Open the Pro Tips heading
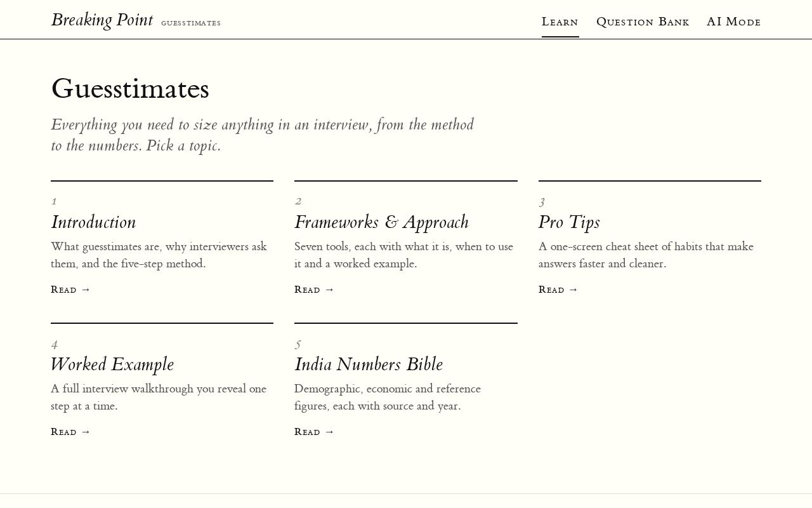The image size is (812, 508). [569, 222]
